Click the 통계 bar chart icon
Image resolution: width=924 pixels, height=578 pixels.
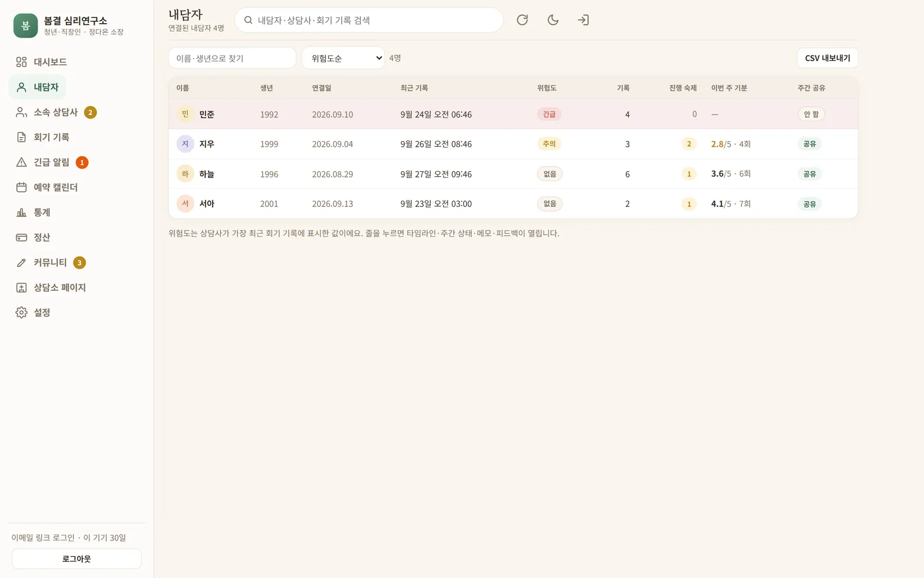(x=21, y=212)
